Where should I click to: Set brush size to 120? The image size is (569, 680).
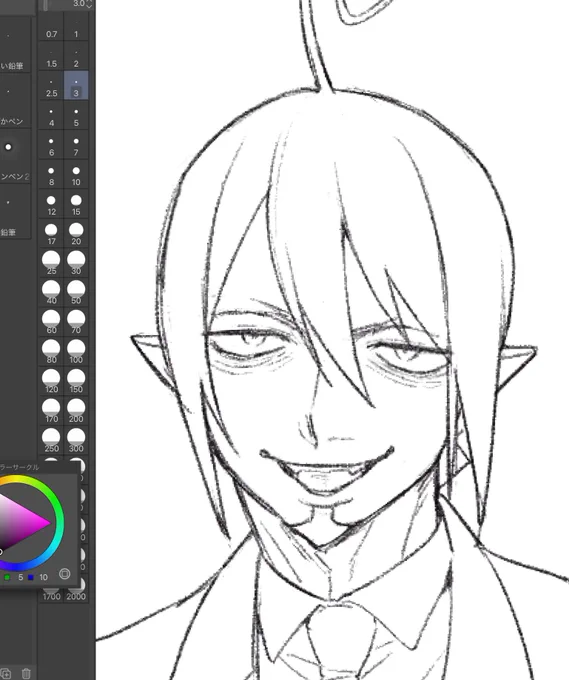[51, 382]
